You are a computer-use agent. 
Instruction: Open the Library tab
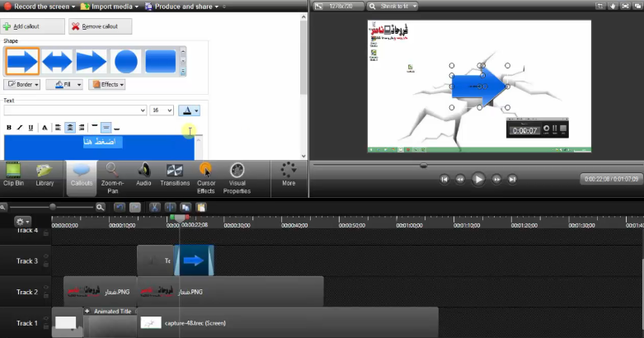pos(45,176)
